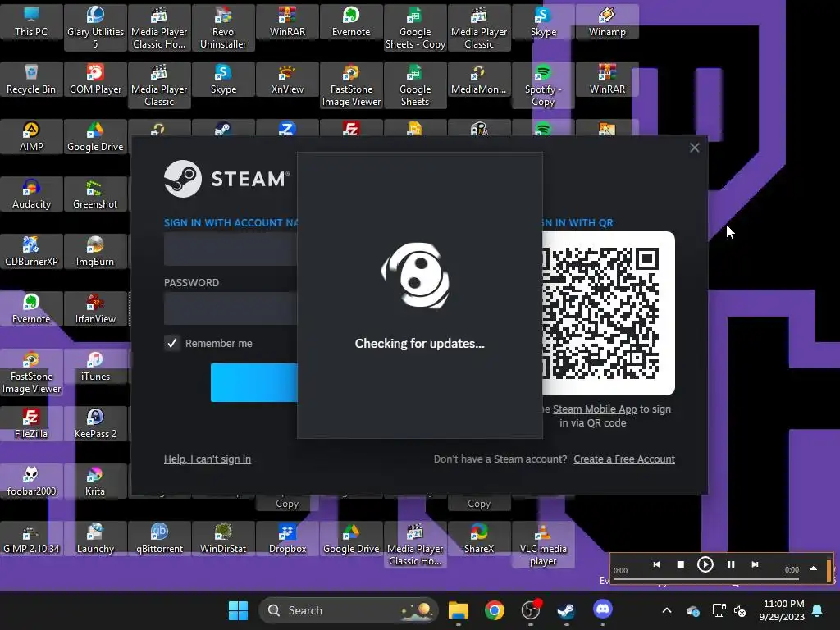Screen dimensions: 840x630
Task: Launch Google Chrome from the taskbar
Action: pos(494,610)
